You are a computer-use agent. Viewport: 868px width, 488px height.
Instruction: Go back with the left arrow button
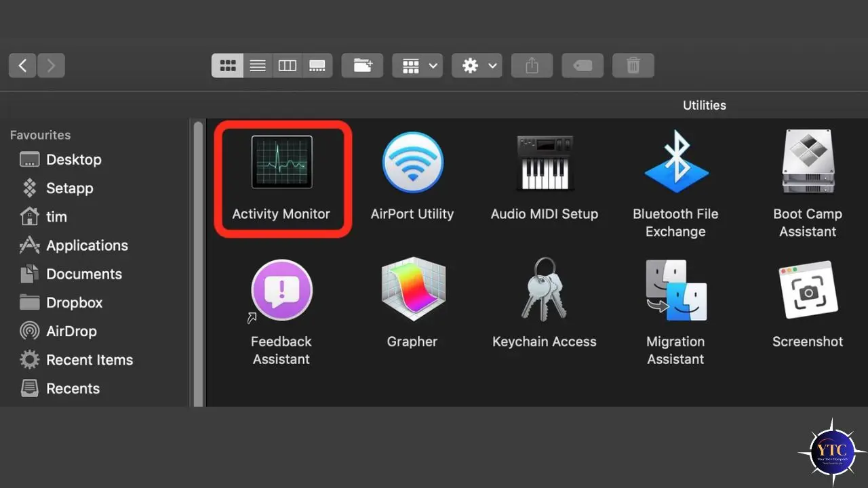(22, 66)
